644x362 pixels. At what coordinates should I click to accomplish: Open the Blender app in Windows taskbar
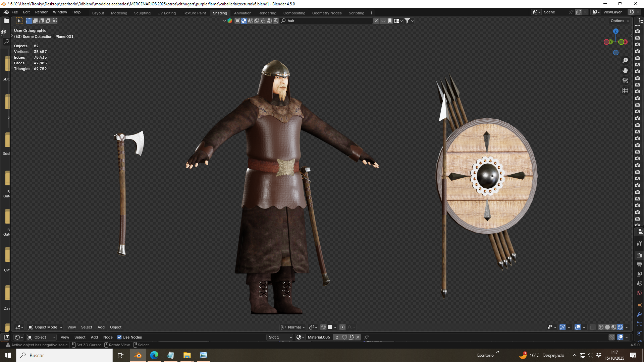pos(138,355)
